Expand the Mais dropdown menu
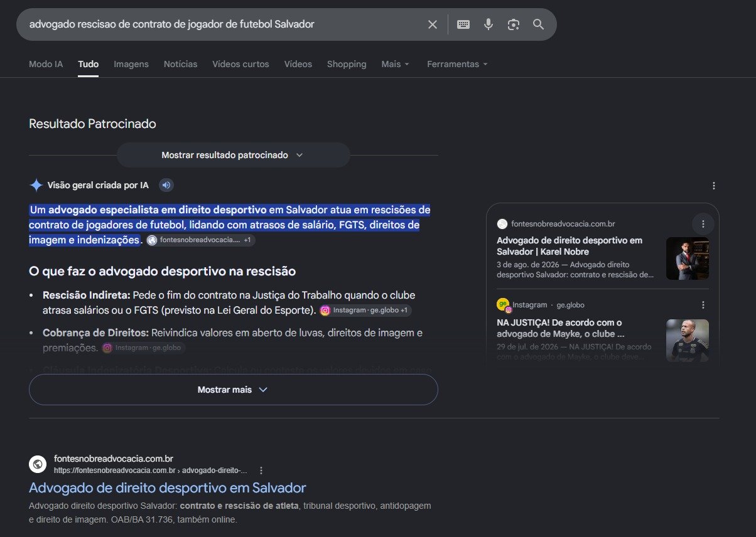This screenshot has width=756, height=537. point(396,64)
